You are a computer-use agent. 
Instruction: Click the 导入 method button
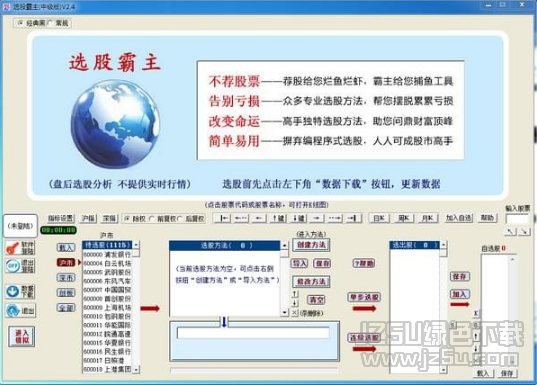pyautogui.click(x=299, y=263)
